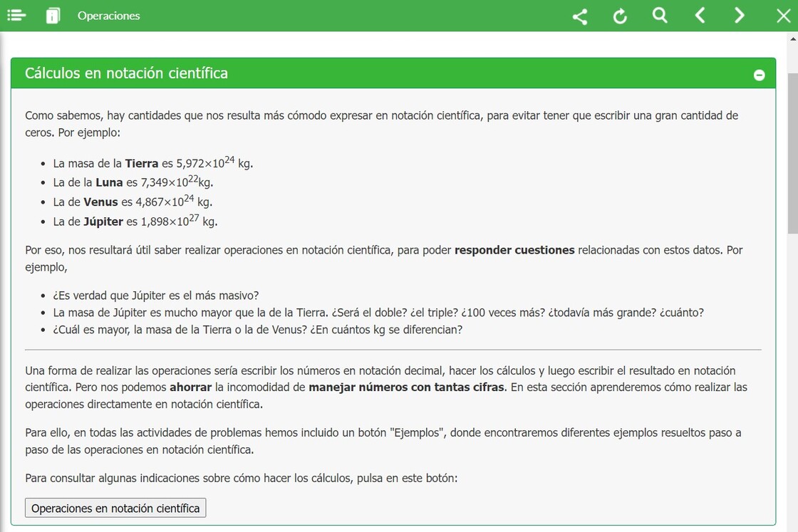Click the bold word 'Venus'
The image size is (798, 532).
click(100, 202)
